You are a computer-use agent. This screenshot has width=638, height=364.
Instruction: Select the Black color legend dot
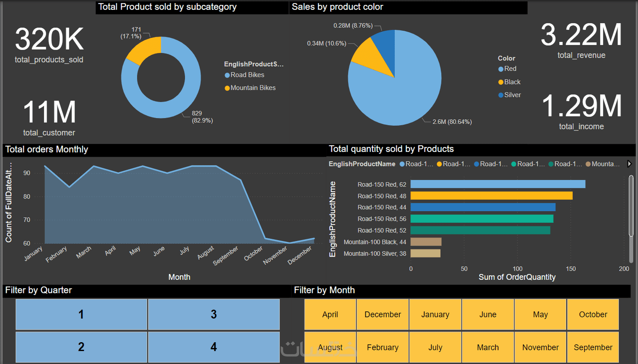coord(501,82)
